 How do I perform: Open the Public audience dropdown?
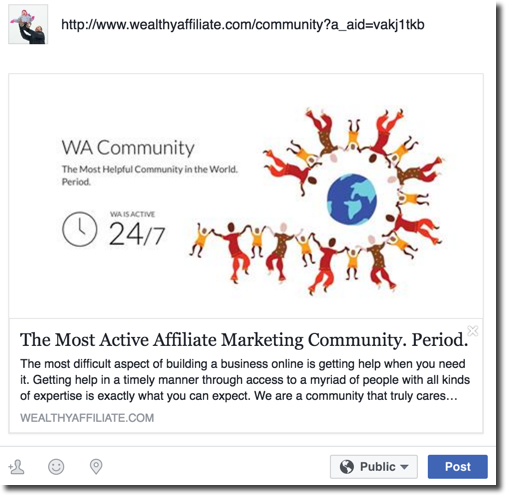click(x=374, y=467)
